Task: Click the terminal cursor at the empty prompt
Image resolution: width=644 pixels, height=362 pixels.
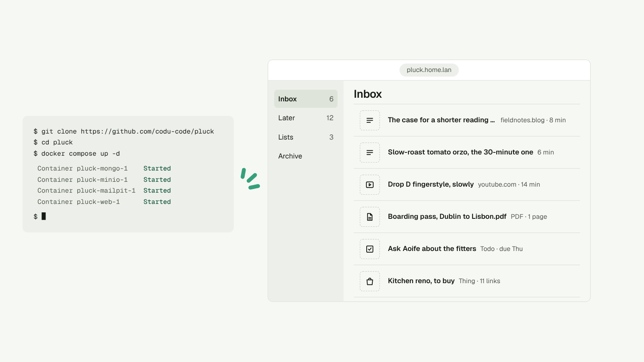Action: tap(43, 216)
